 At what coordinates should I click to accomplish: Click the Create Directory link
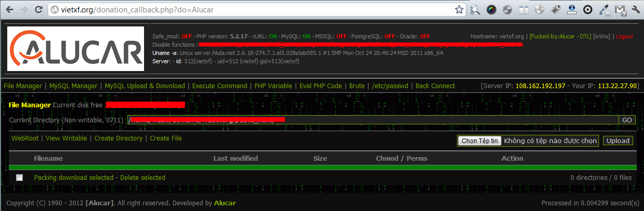pos(118,138)
